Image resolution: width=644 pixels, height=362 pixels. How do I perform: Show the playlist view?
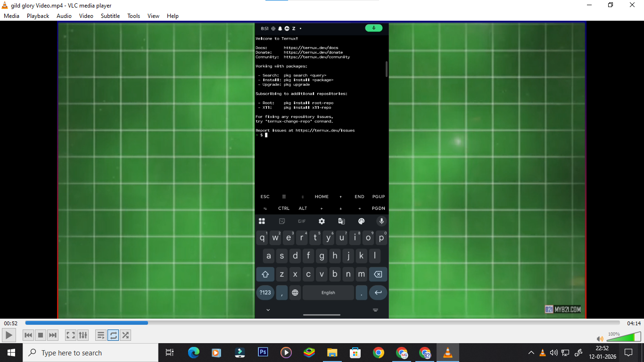[x=101, y=335]
